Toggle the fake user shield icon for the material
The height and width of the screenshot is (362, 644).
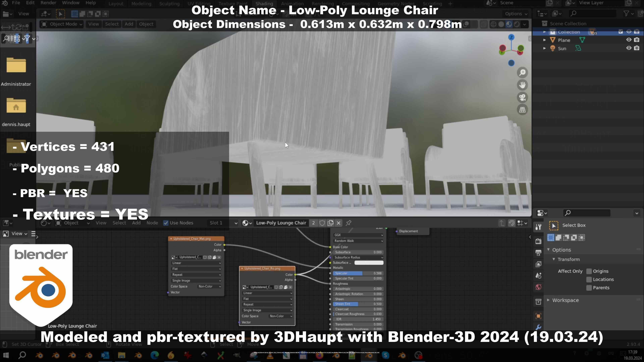click(x=322, y=223)
